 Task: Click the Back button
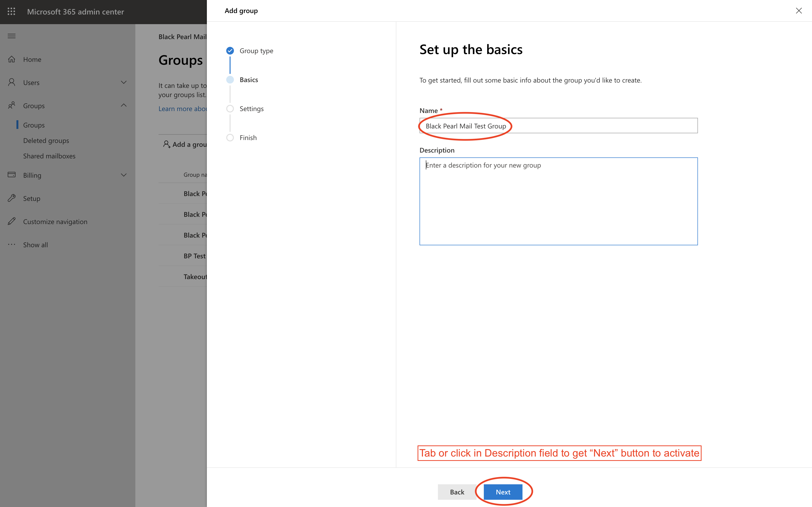(x=457, y=492)
